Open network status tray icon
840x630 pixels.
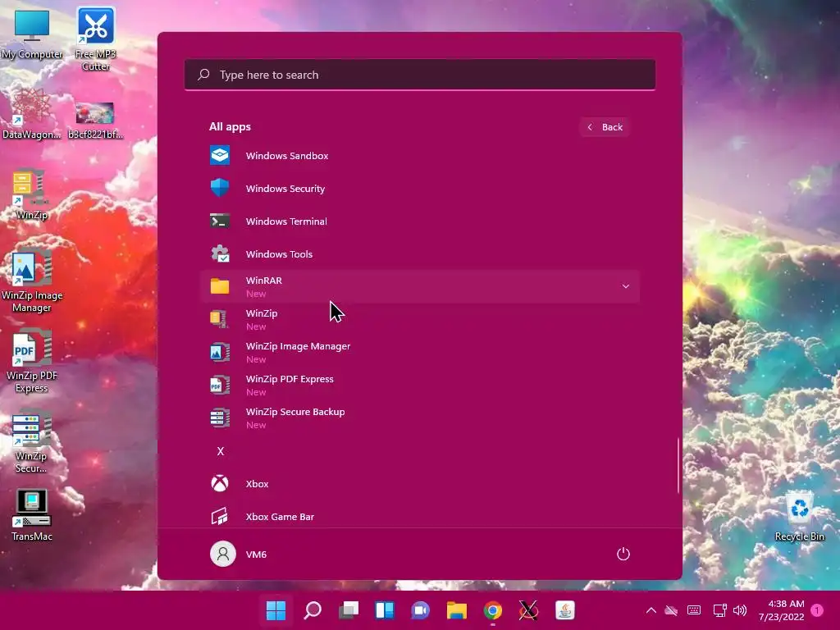(x=719, y=610)
